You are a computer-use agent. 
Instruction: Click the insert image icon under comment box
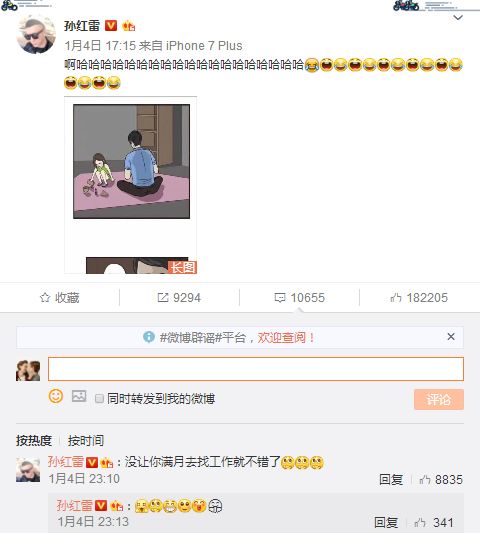pos(79,396)
